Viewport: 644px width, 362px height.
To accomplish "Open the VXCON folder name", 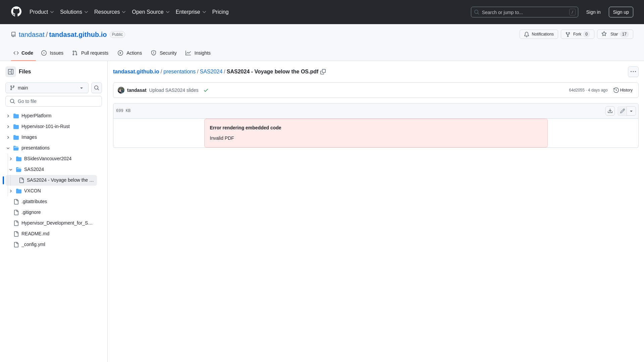I will (x=33, y=191).
